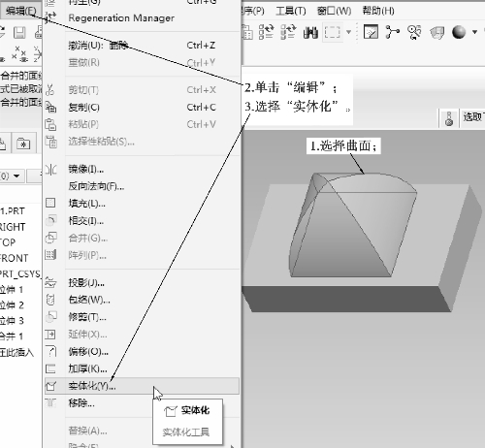Select 剪切(T) menu entry
The height and width of the screenshot is (448, 485).
(143, 90)
